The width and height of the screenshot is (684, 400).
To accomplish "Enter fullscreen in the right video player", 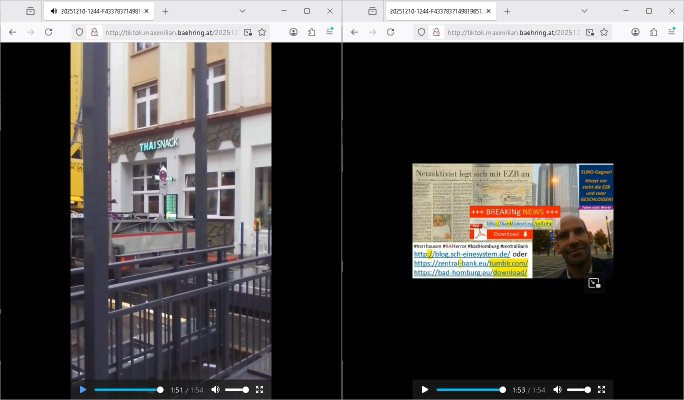I will pyautogui.click(x=602, y=389).
